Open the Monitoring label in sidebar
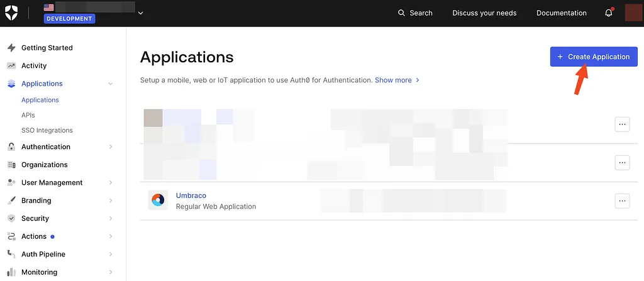The height and width of the screenshot is (281, 644). click(x=39, y=272)
